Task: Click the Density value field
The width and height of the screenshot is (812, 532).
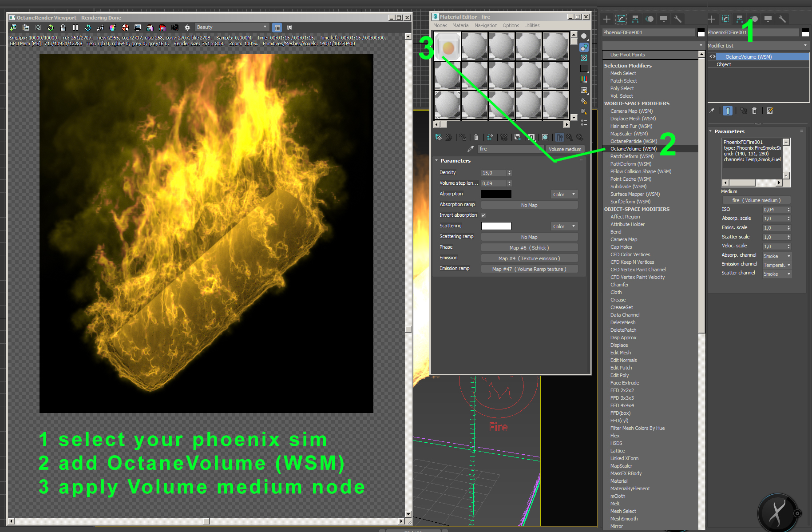Action: (x=494, y=173)
